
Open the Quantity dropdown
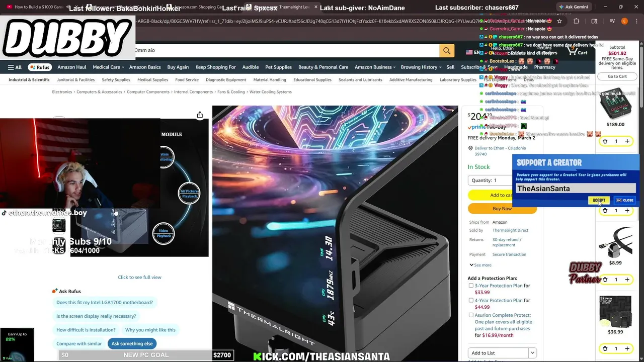[491, 180]
